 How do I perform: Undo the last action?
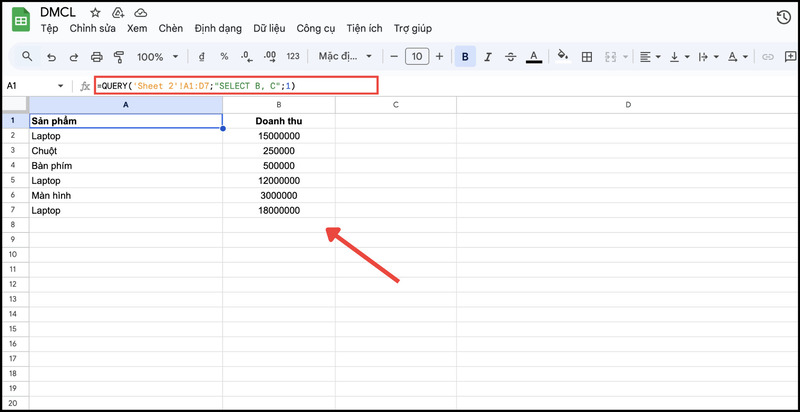tap(51, 57)
